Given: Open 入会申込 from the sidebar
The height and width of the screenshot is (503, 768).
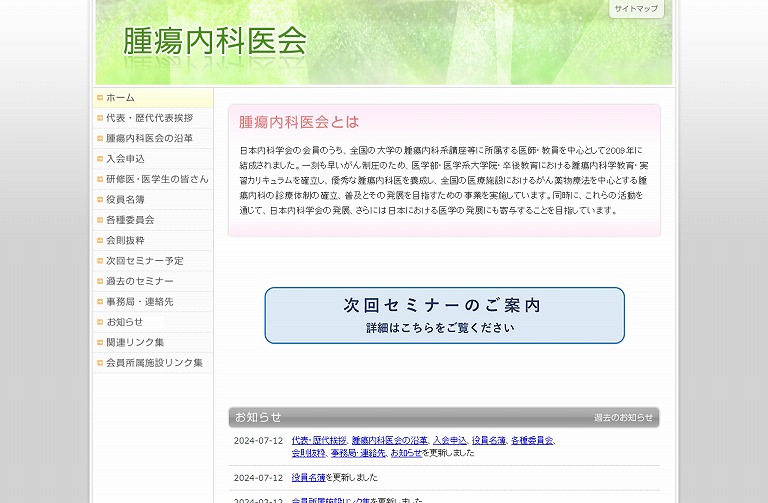Looking at the screenshot, I should coord(125,159).
